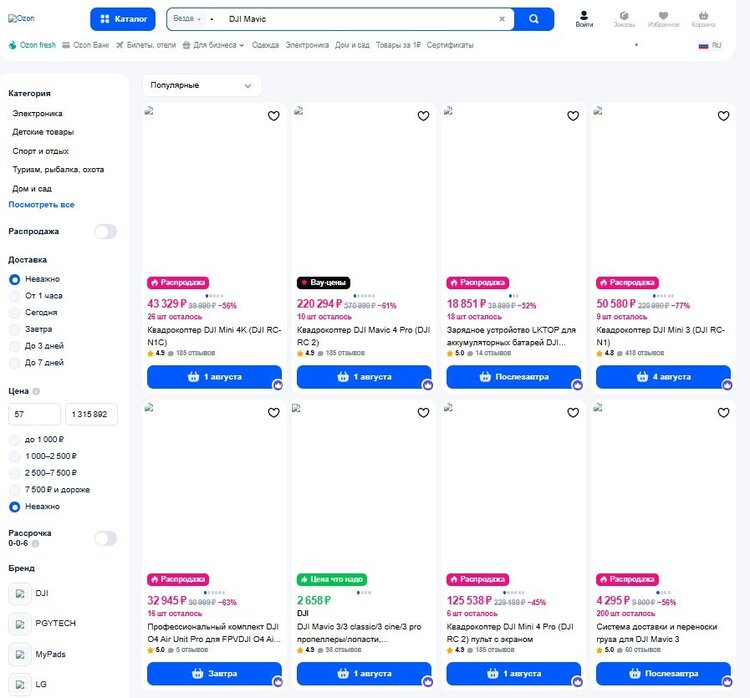Open the Корзина cart icon

(x=703, y=19)
